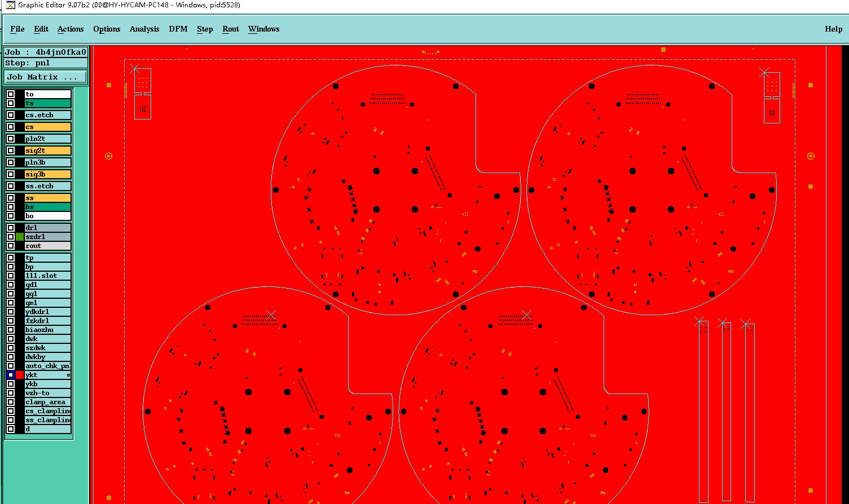Viewport: 849px width, 504px height.
Task: Toggle the checkbox for layer szdrl
Action: point(11,237)
